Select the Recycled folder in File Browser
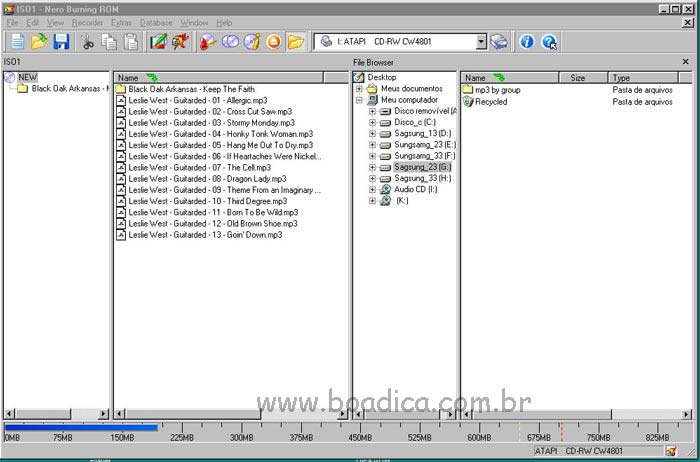700x462 pixels. click(x=491, y=101)
